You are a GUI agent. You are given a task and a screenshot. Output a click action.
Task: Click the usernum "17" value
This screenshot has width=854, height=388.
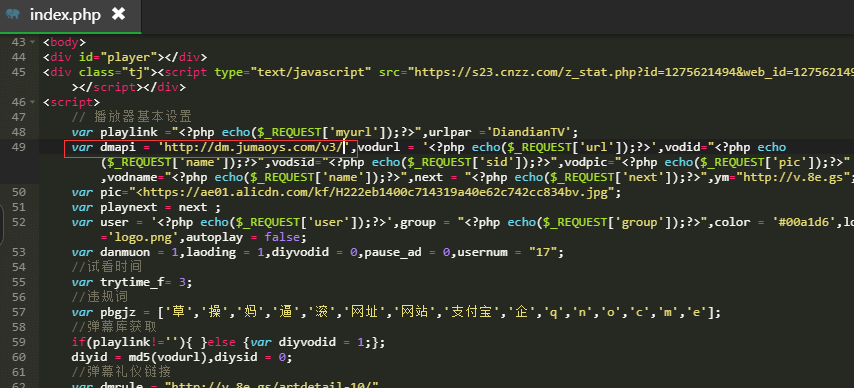543,252
